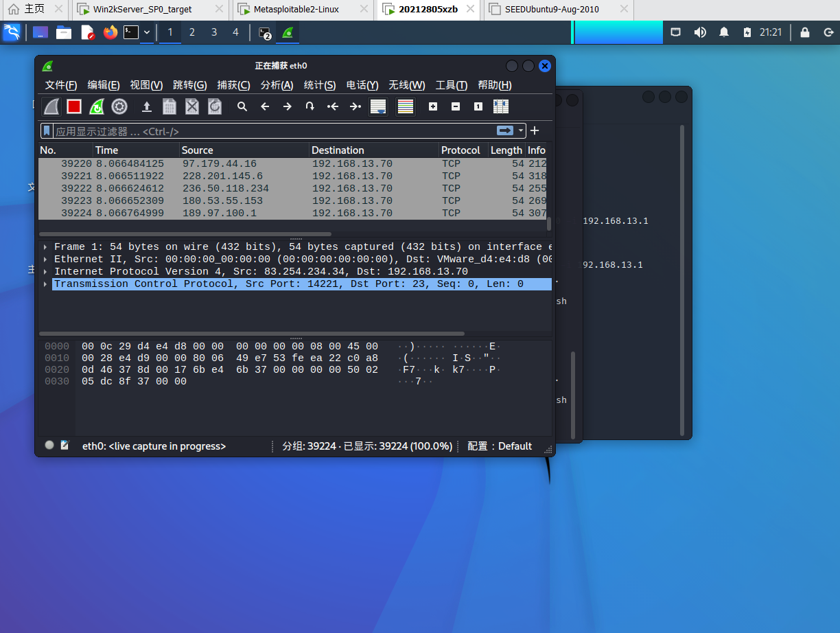Click the packet details horizontal scrollbar thumb
This screenshot has width=840, height=633.
point(252,334)
